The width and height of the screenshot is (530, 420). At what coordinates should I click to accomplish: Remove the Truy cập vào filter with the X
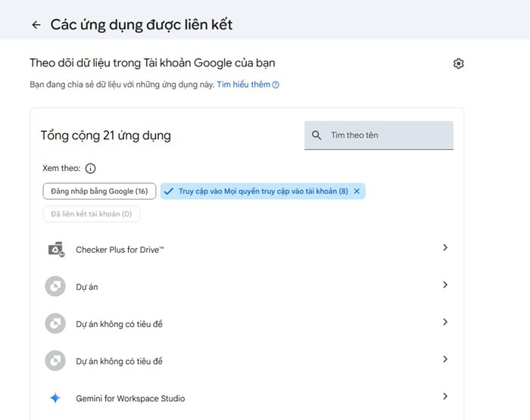coord(357,191)
